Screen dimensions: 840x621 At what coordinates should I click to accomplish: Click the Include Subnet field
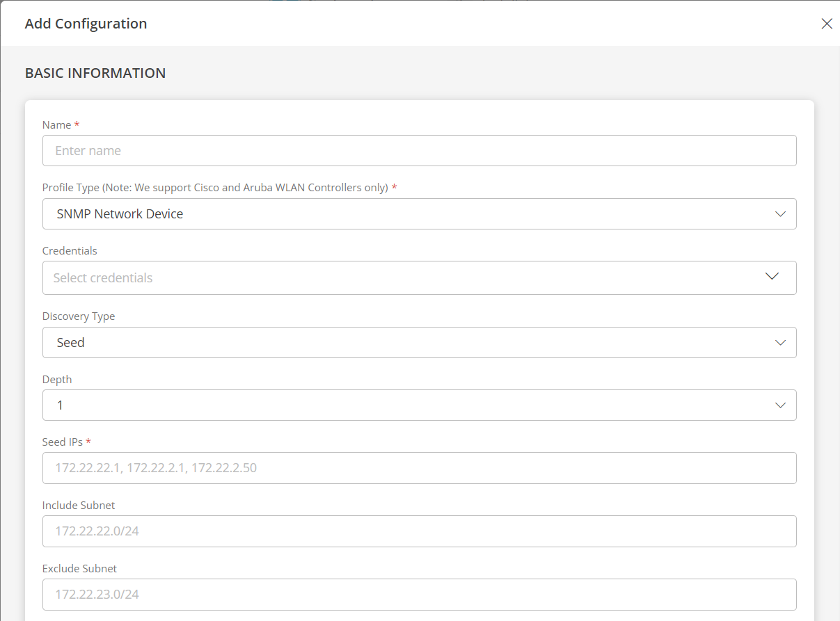[418, 531]
